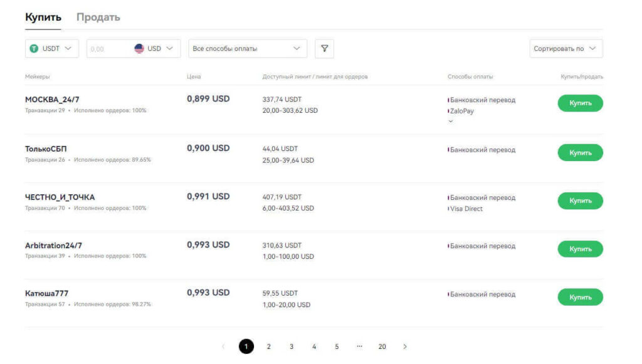The height and width of the screenshot is (364, 642).
Task: Open the filter funnel icon
Action: tap(324, 48)
